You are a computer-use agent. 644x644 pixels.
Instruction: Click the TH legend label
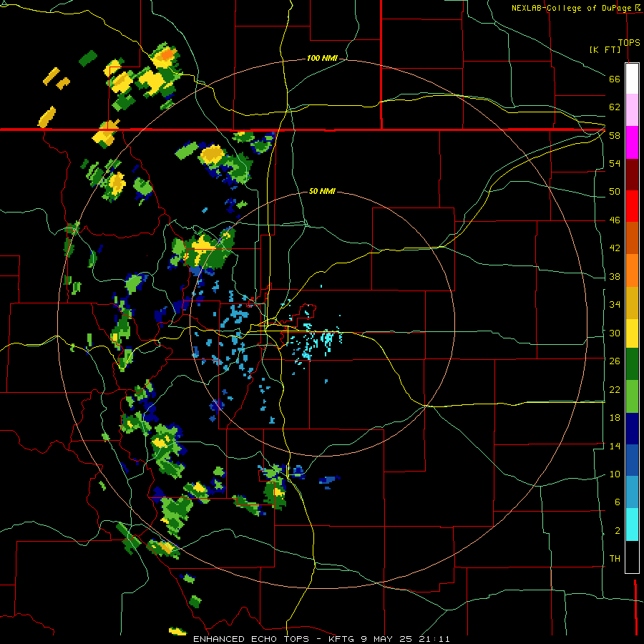(615, 559)
